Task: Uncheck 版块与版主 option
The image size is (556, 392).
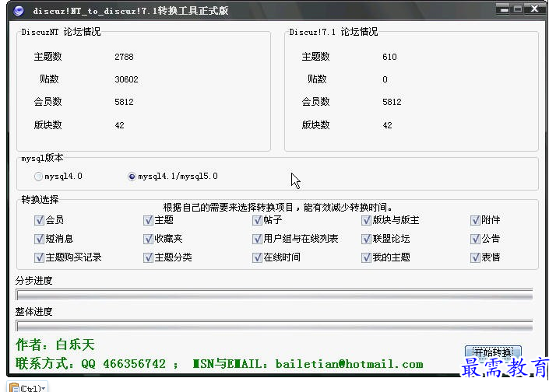Action: tap(366, 220)
